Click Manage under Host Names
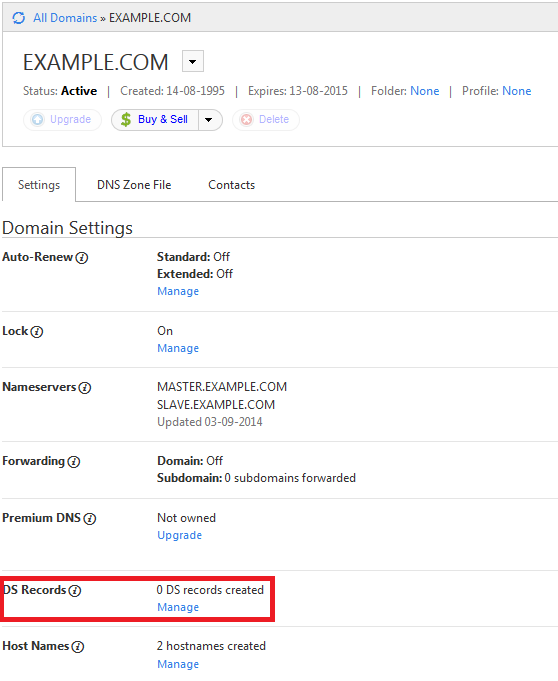Image resolution: width=558 pixels, height=681 pixels. click(178, 664)
